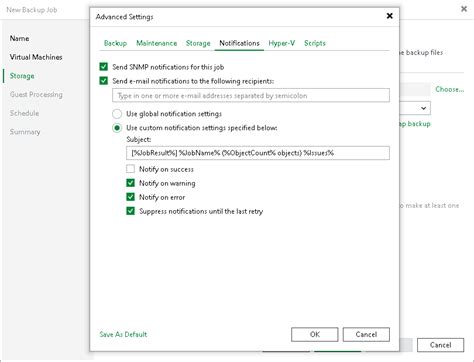
Task: Confirm Advanced Settings with OK
Action: click(x=315, y=334)
